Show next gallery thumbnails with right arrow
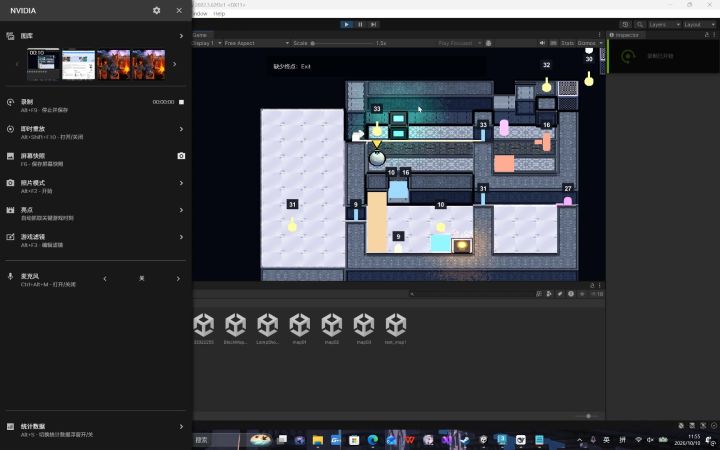720x450 pixels. [174, 64]
